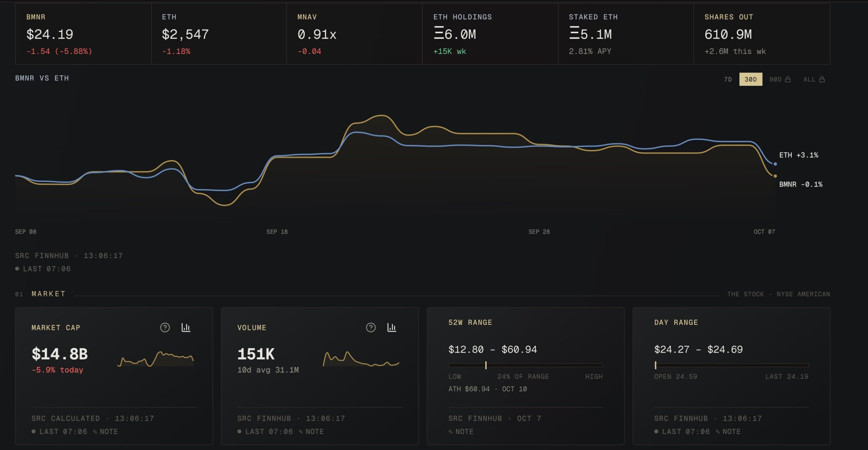The height and width of the screenshot is (450, 868).
Task: Click the MNAV value 0.91x
Action: [317, 34]
